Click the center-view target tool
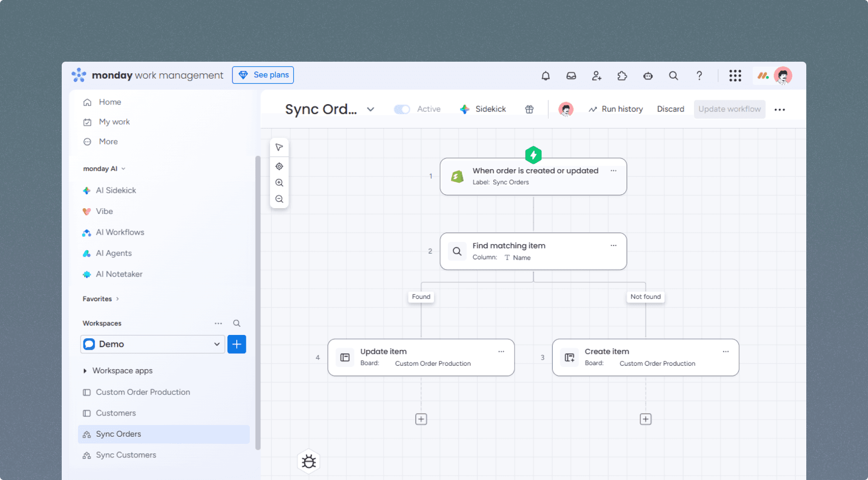This screenshot has width=868, height=480. [x=279, y=166]
